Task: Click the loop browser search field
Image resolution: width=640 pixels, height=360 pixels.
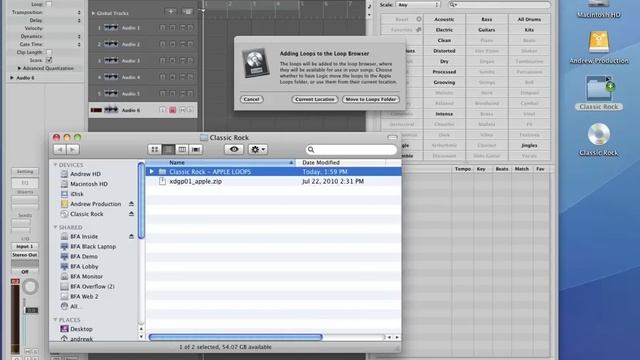Action: [x=499, y=4]
